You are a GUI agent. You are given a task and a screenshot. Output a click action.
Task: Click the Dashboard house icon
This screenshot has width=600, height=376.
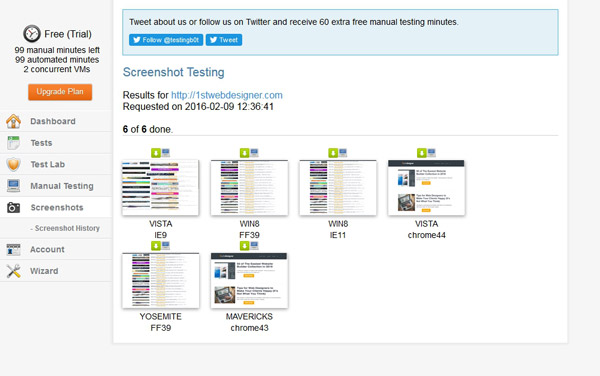(13, 121)
